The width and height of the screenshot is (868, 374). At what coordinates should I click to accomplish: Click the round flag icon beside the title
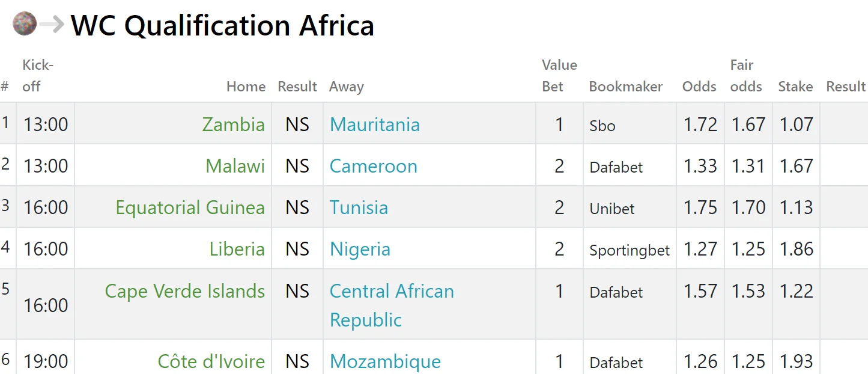(25, 24)
